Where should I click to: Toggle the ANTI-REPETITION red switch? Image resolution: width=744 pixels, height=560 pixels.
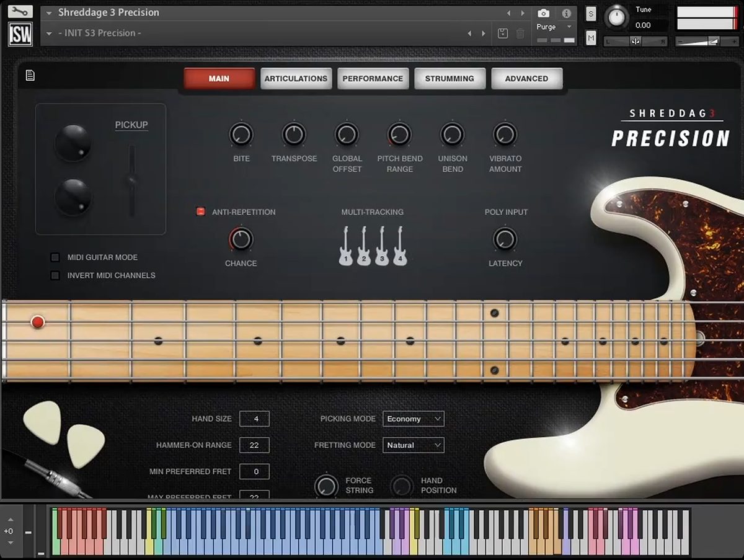(x=200, y=211)
